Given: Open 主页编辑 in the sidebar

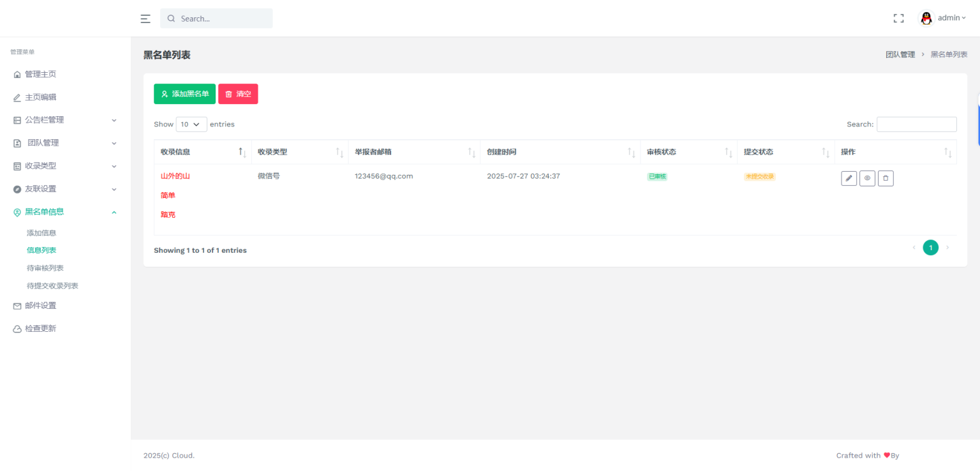Looking at the screenshot, I should 40,97.
